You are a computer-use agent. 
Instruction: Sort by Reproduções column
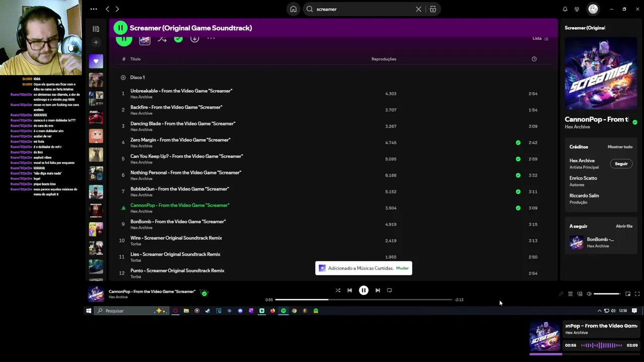point(384,59)
